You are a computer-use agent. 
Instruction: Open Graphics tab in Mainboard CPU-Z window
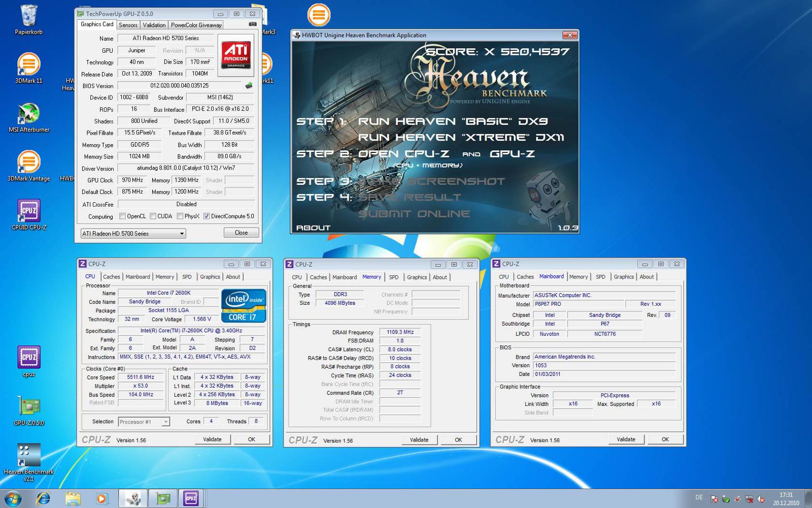624,277
